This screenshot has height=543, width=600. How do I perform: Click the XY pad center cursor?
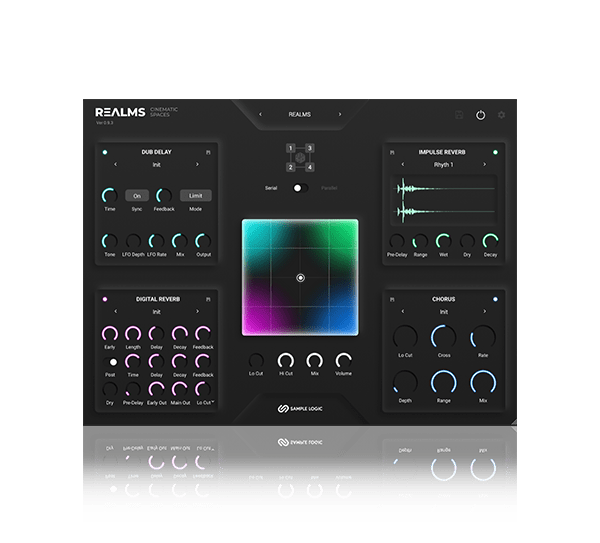pyautogui.click(x=300, y=278)
